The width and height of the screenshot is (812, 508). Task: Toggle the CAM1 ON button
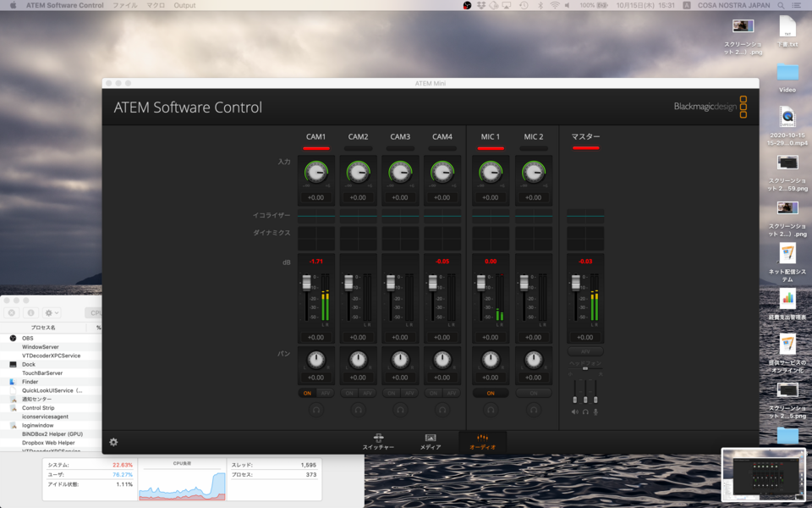(307, 393)
